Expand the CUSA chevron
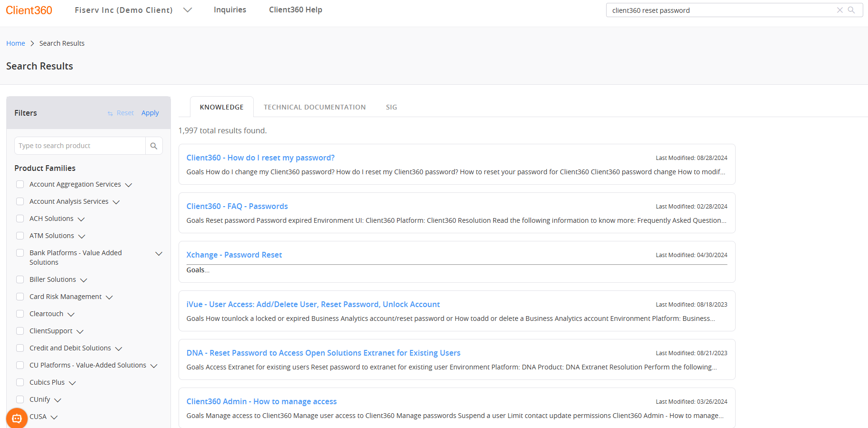The height and width of the screenshot is (428, 868). [x=54, y=417]
